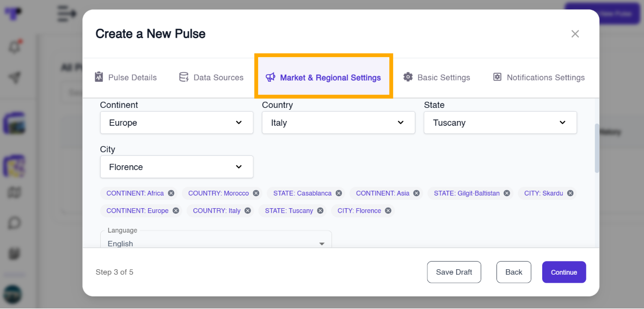The image size is (644, 309).
Task: Remove the CONTINENT: Europe tag
Action: (176, 211)
